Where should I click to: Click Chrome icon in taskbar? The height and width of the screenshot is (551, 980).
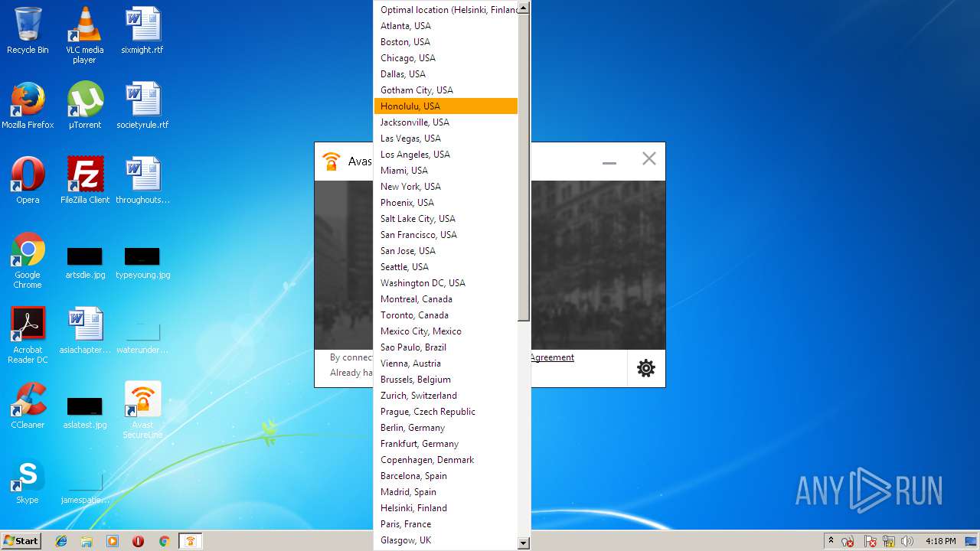(164, 541)
